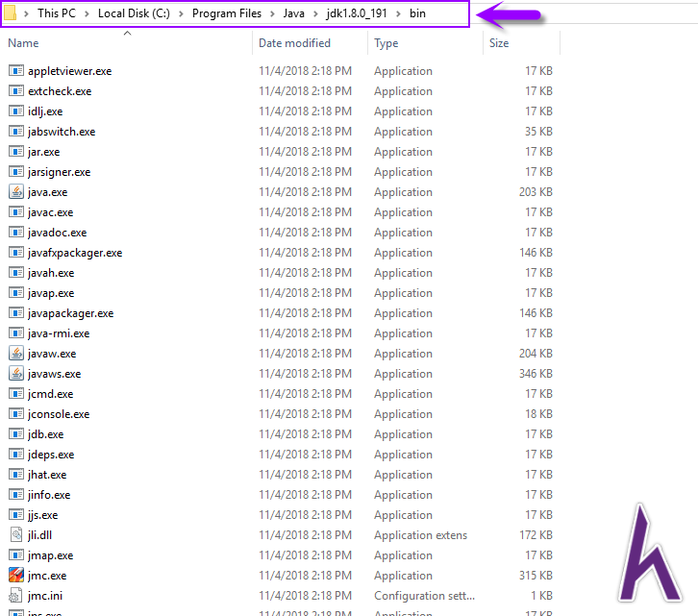This screenshot has height=616, width=698.
Task: Expand the chevron after jdk1.8.0_191
Action: (x=398, y=13)
